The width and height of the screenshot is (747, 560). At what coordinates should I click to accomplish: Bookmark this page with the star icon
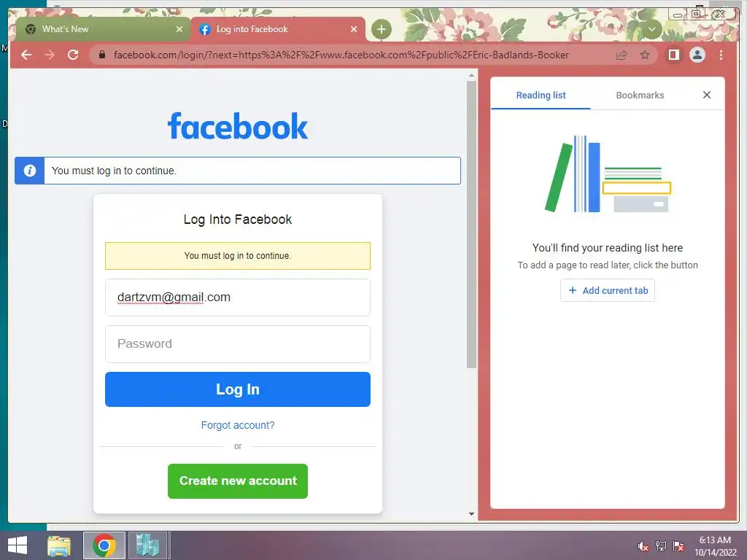pyautogui.click(x=645, y=55)
